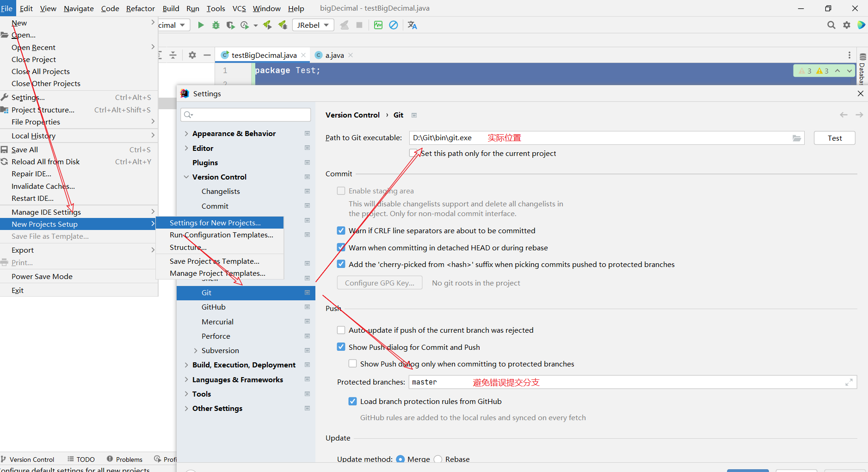Open Search Everywhere magnifier icon

click(831, 25)
